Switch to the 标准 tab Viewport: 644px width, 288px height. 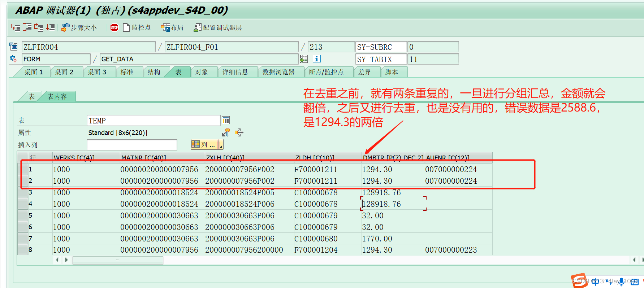click(127, 72)
